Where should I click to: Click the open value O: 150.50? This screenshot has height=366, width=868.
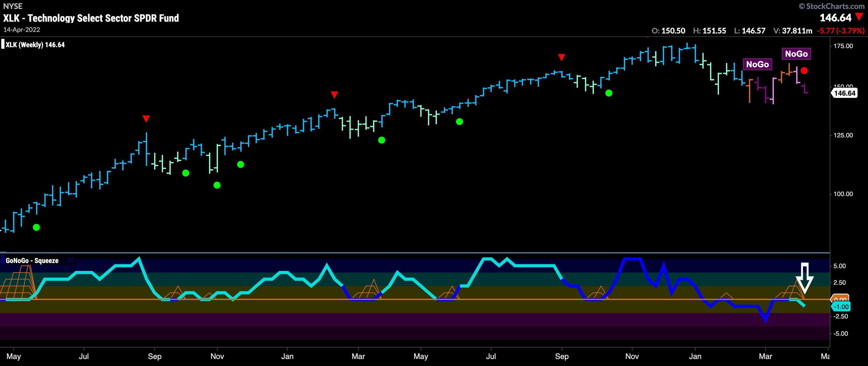click(669, 31)
